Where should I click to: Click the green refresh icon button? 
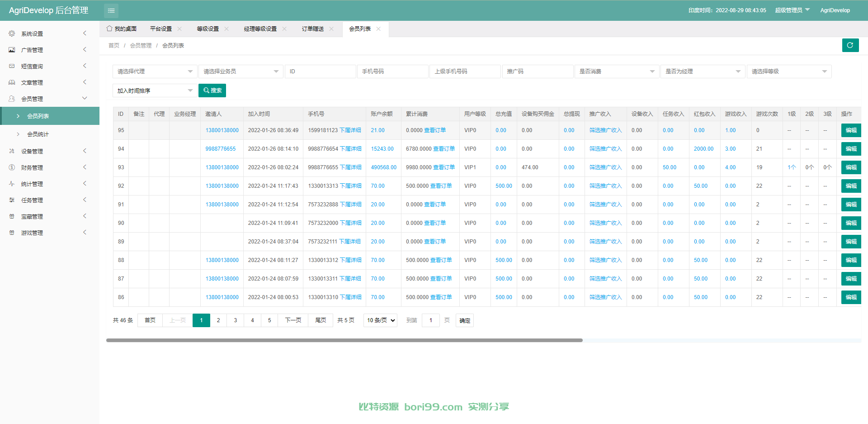850,45
